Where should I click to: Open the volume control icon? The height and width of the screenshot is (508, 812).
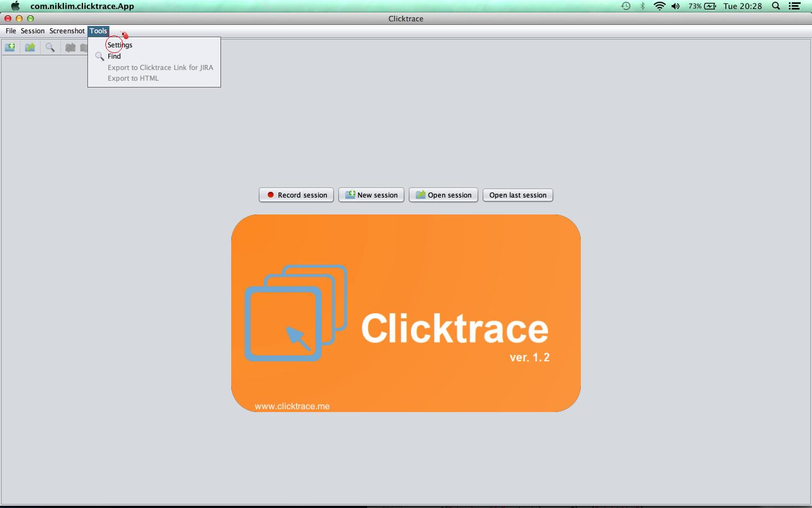pos(676,6)
